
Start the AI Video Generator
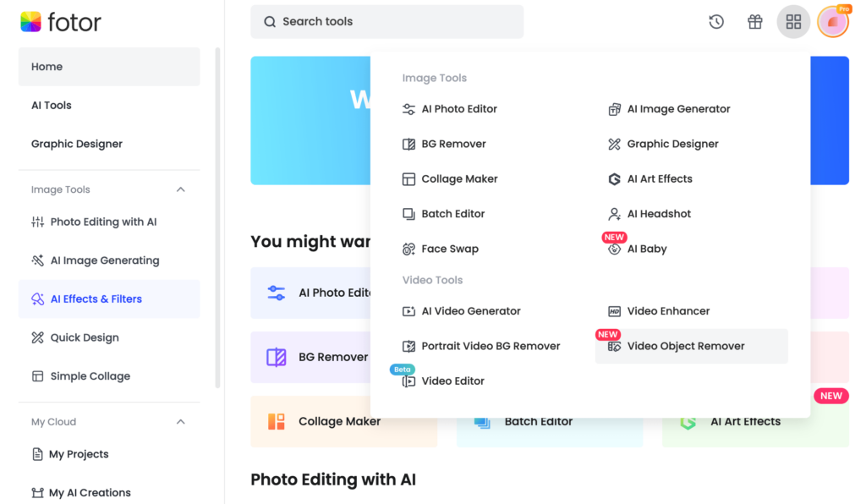pos(470,311)
